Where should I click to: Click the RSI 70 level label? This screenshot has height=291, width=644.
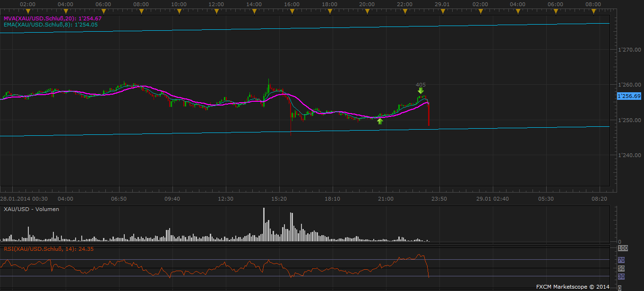(x=621, y=260)
